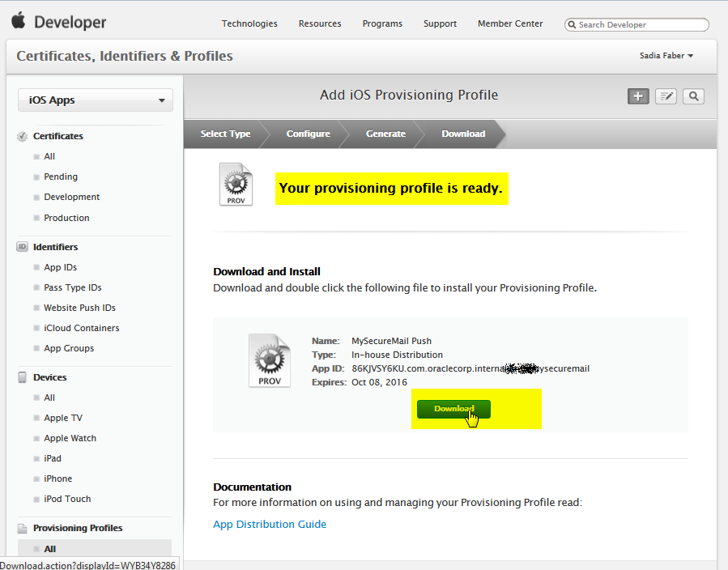Go to Member Center

point(510,23)
